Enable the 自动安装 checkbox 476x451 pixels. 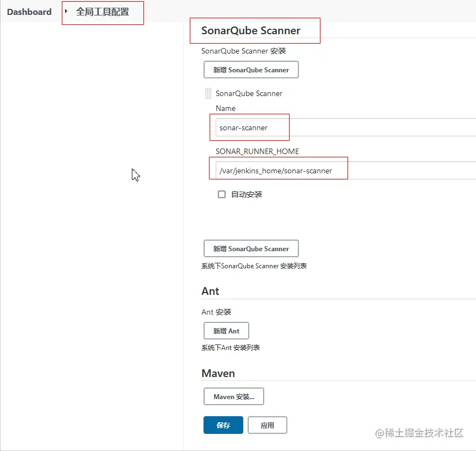click(x=222, y=194)
